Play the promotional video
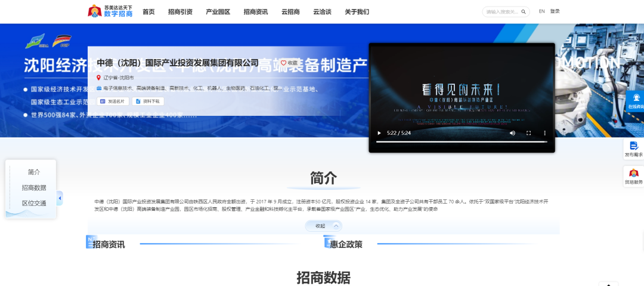 point(379,133)
